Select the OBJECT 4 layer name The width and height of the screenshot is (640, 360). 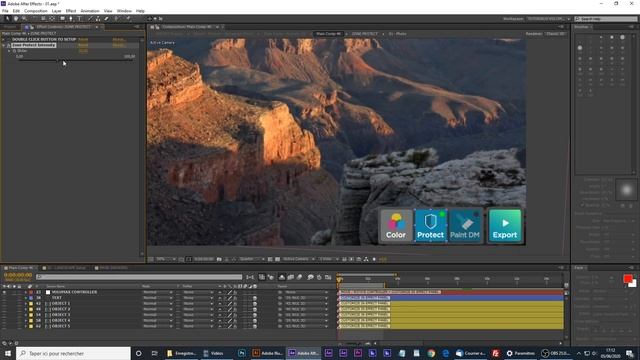61,321
